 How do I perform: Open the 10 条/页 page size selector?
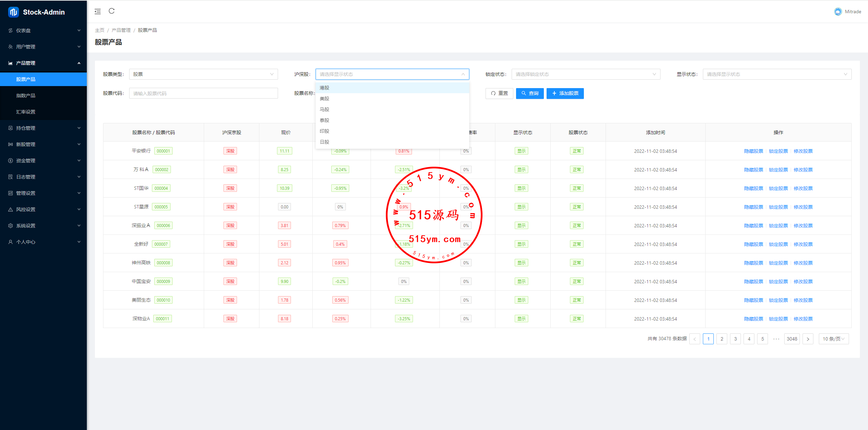click(833, 339)
